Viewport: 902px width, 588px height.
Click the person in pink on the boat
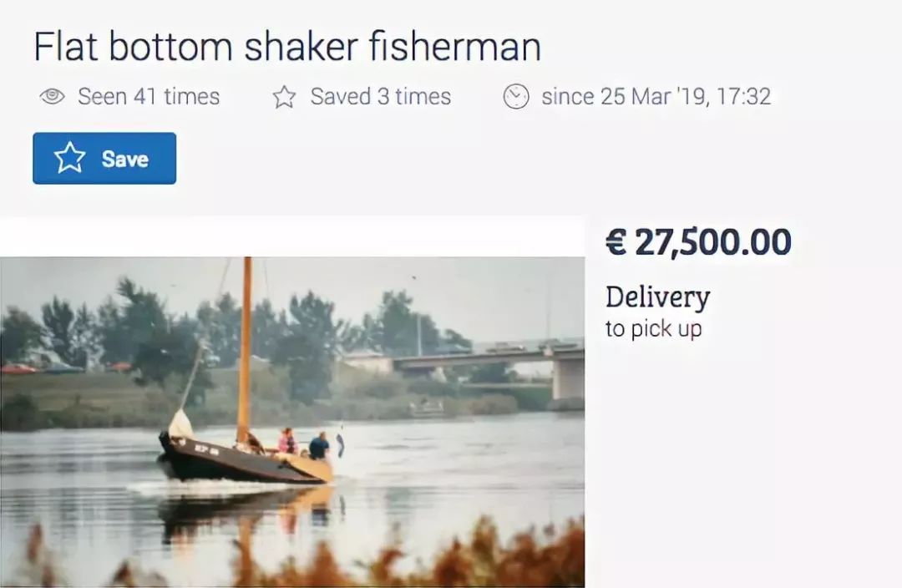click(286, 441)
